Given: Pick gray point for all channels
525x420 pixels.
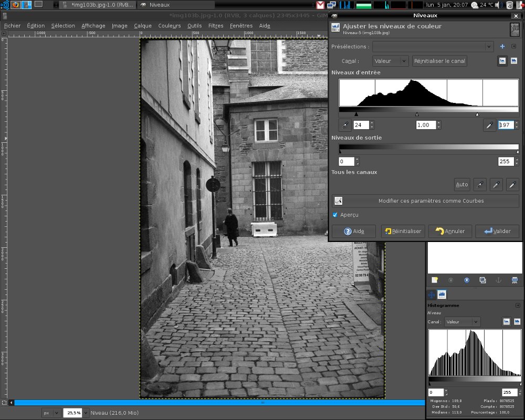Looking at the screenshot, I should tap(496, 185).
